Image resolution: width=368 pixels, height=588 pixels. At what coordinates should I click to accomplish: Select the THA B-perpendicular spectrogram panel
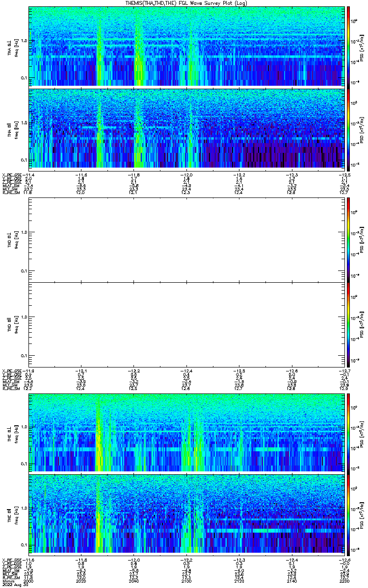(186, 47)
